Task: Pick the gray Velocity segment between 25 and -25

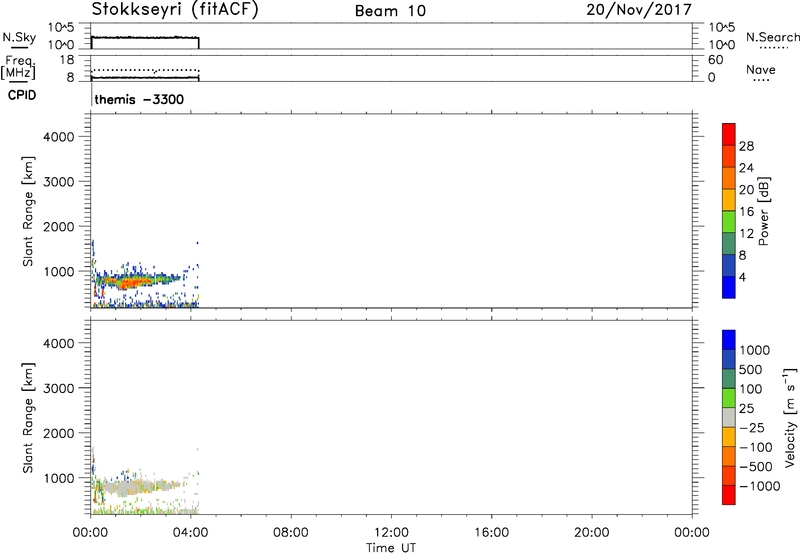Action: (729, 418)
